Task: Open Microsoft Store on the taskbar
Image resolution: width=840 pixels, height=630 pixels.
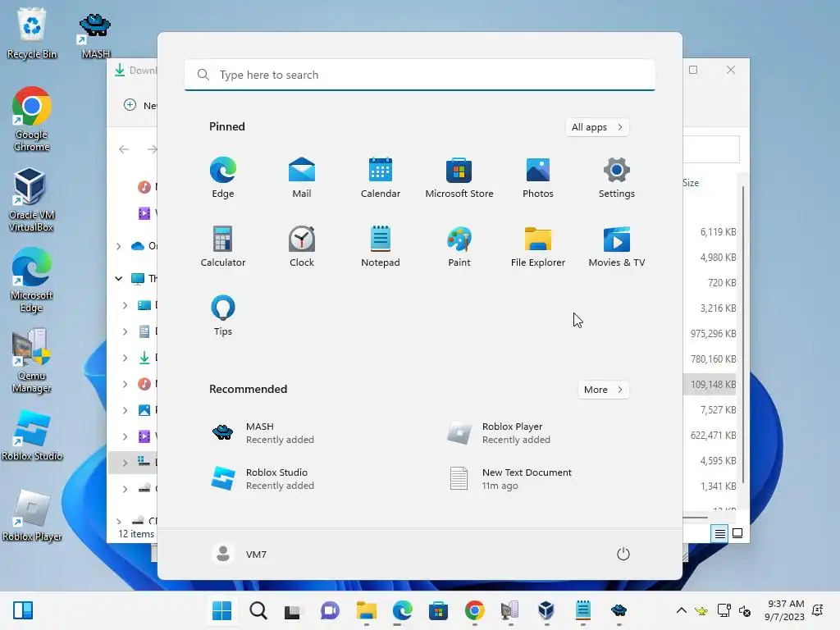Action: coord(438,610)
